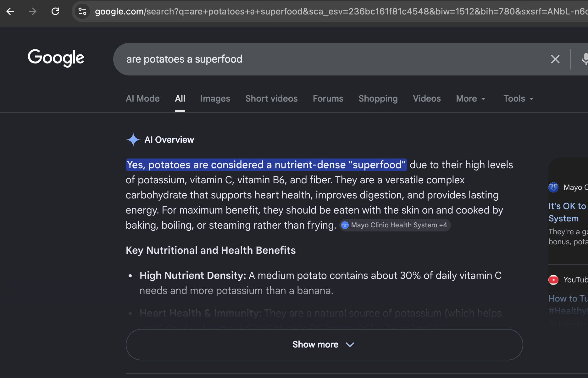
Task: Click the browser address bar URL
Action: point(341,12)
